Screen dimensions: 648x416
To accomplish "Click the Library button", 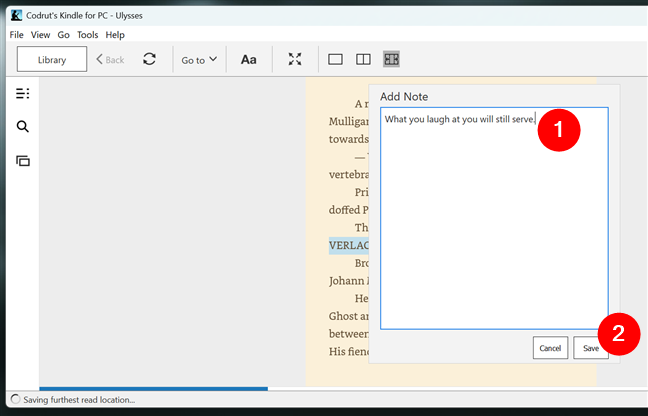I will pos(52,59).
